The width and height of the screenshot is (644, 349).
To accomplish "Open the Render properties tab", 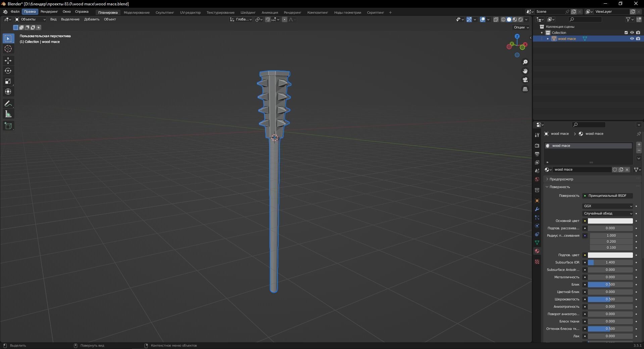I will click(537, 146).
